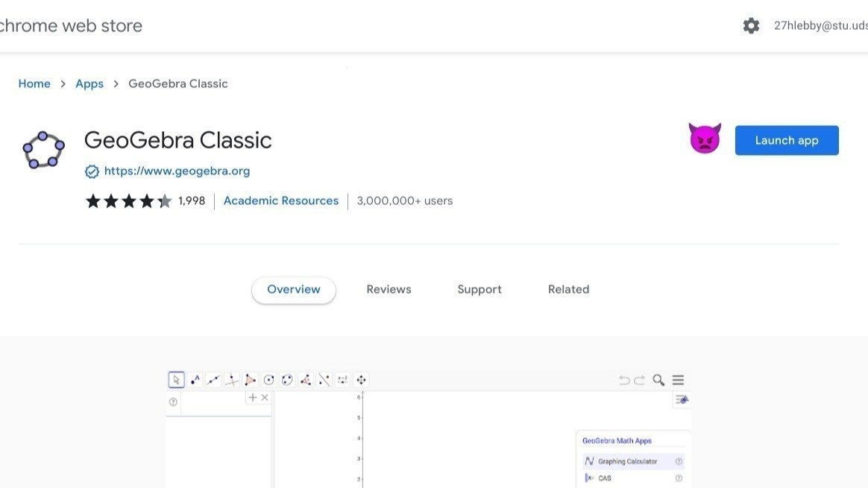This screenshot has height=488, width=868.
Task: Open the Academic Resources category link
Action: click(280, 201)
